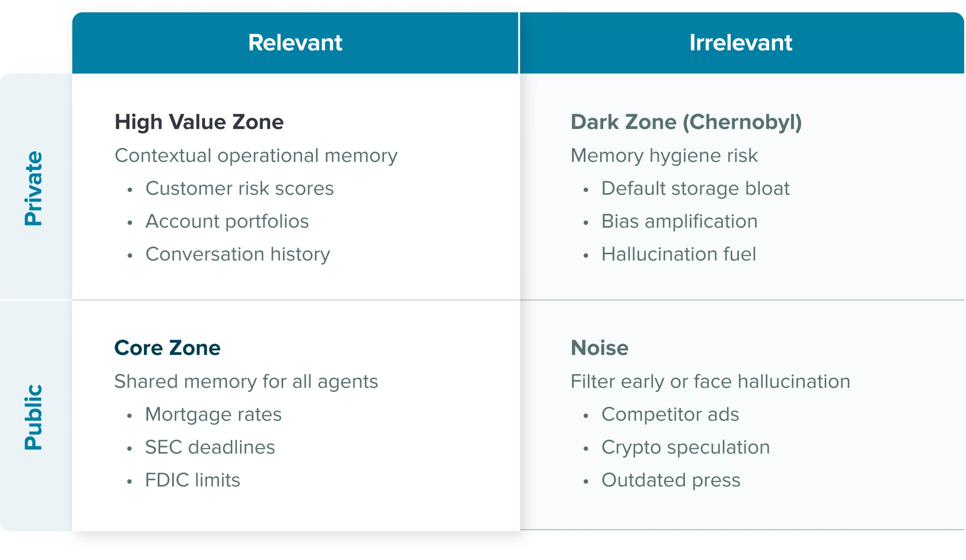This screenshot has height=560, width=966.
Task: Click the Irrelevant column header
Action: 740,43
